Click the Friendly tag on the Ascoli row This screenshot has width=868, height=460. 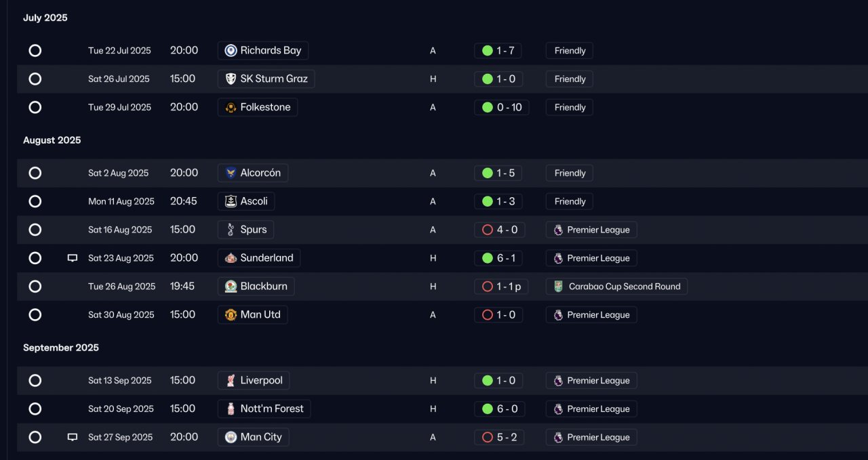[570, 202]
